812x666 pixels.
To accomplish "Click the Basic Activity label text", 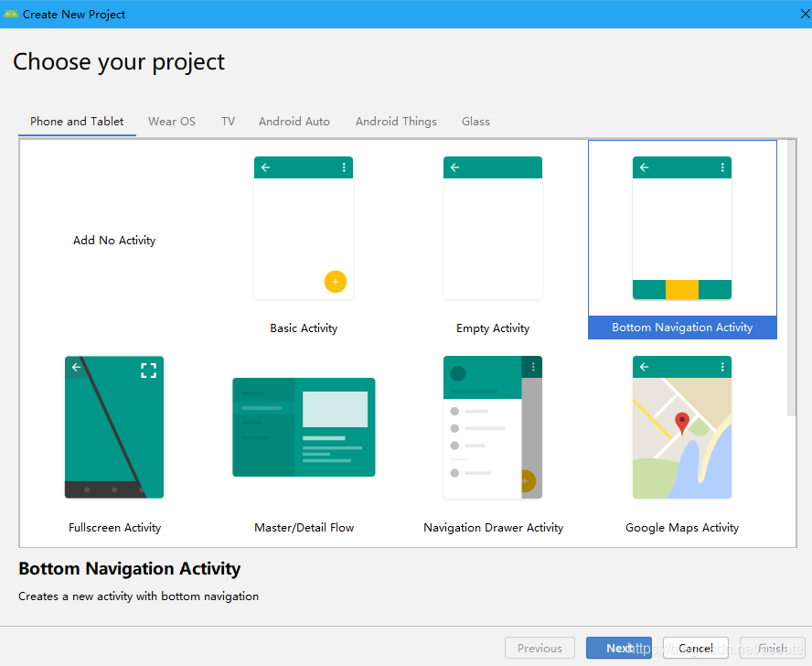I will click(304, 328).
